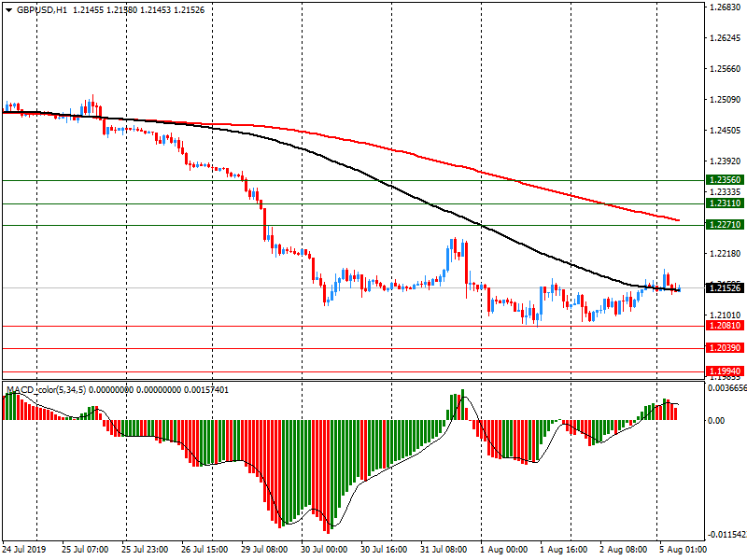The width and height of the screenshot is (747, 560).
Task: Select the MACD -0.011542 axis value
Action: (x=727, y=535)
